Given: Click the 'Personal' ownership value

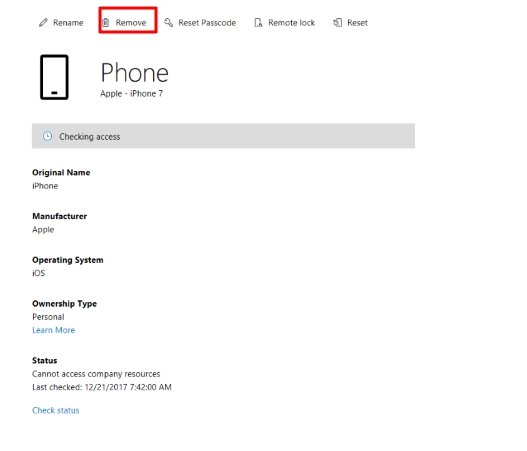Looking at the screenshot, I should point(48,317).
